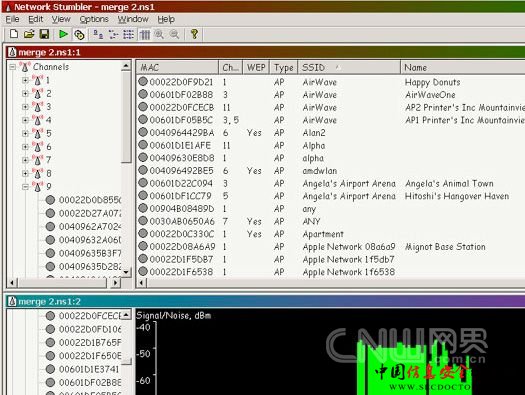This screenshot has width=525, height=395.
Task: Click the zoom out magnifier icon
Action: pyautogui.click(x=174, y=34)
